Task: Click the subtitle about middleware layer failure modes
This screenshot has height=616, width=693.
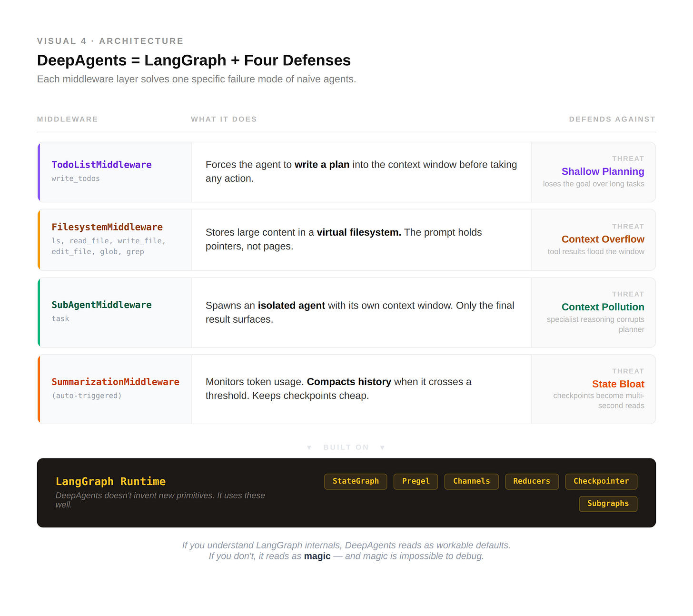Action: tap(197, 79)
